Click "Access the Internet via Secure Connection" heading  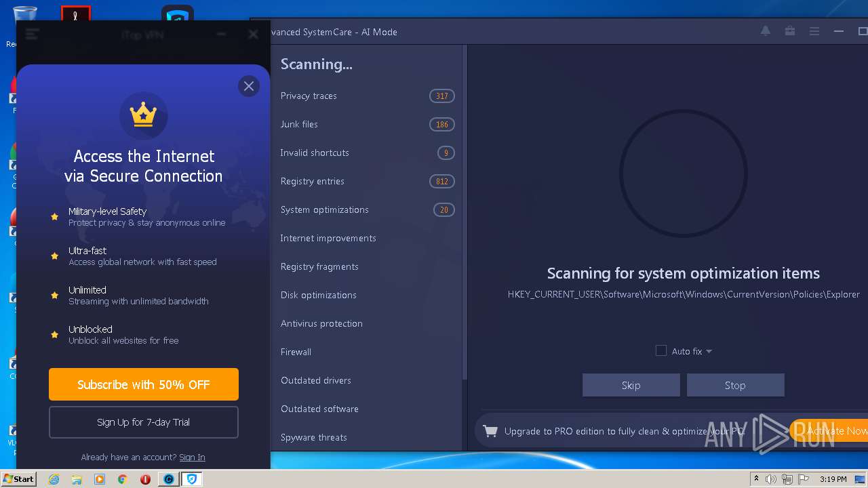pyautogui.click(x=144, y=166)
